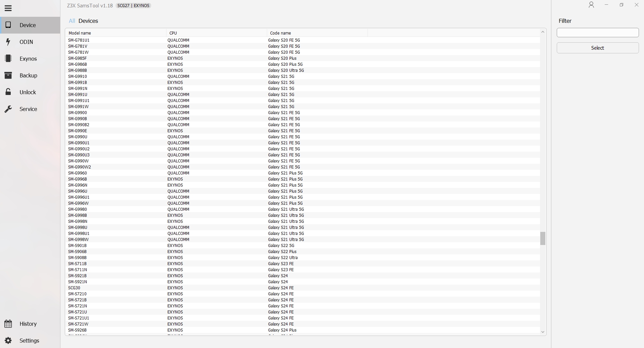The width and height of the screenshot is (644, 348).
Task: Select model SM-G998U1
Action: click(303, 234)
